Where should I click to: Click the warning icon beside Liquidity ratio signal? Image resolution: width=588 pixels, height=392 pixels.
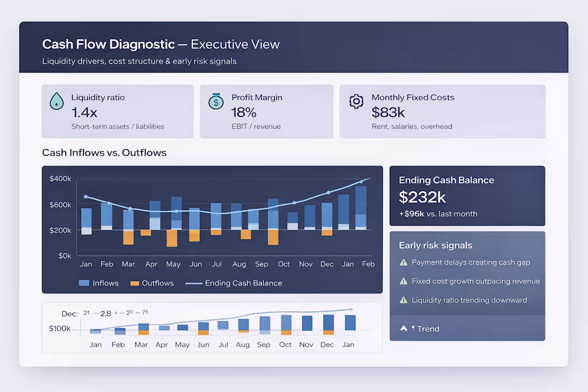[405, 299]
